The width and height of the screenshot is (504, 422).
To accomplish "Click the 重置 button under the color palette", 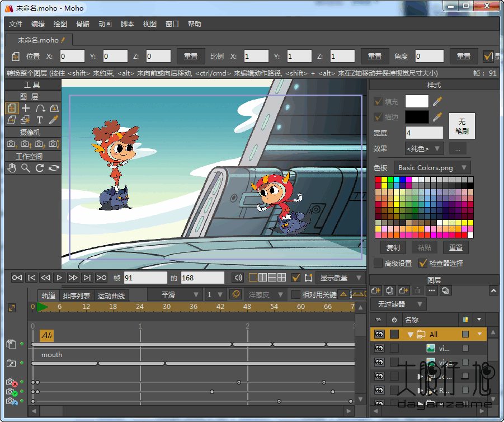I will [455, 247].
